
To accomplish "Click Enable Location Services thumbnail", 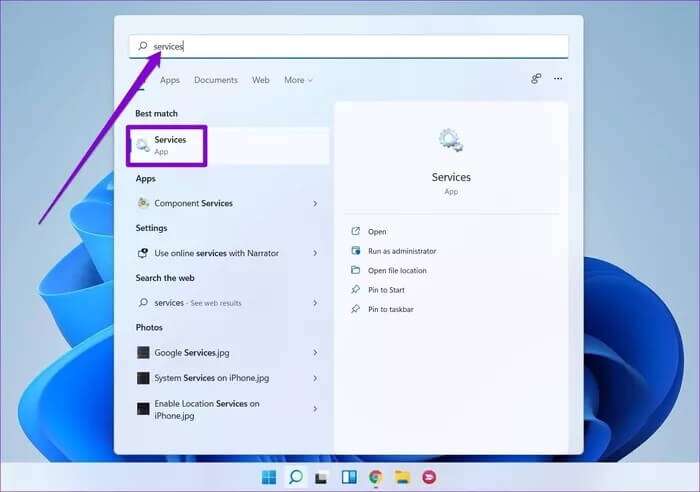I will click(143, 409).
